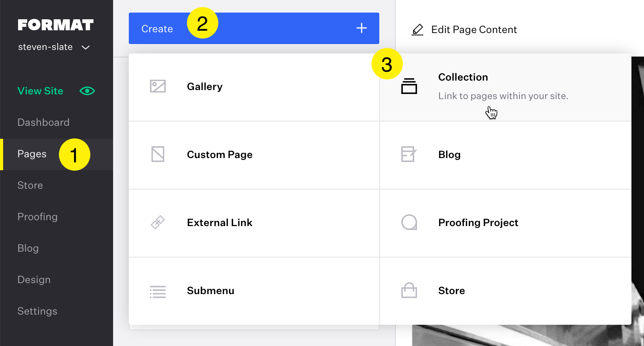Open Settings from the sidebar
This screenshot has width=644, height=346.
(37, 311)
